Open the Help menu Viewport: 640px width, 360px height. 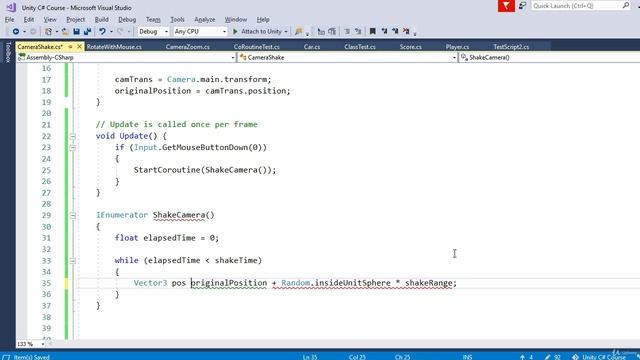point(263,20)
